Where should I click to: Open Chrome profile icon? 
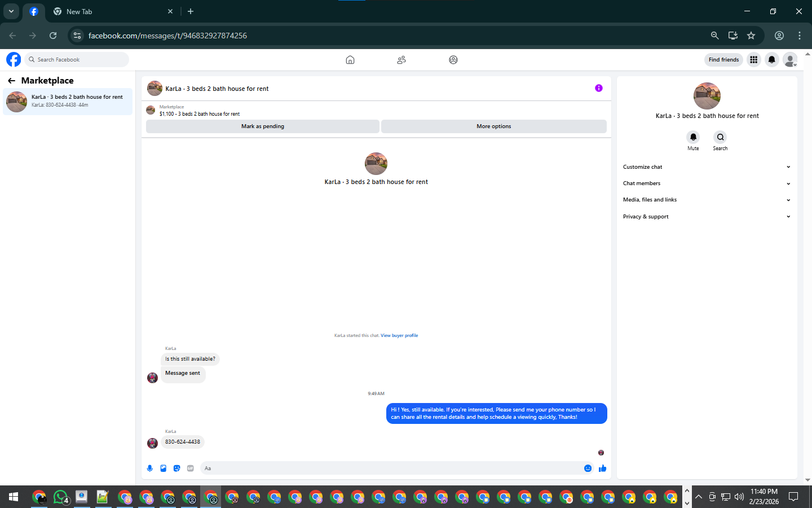click(x=779, y=36)
